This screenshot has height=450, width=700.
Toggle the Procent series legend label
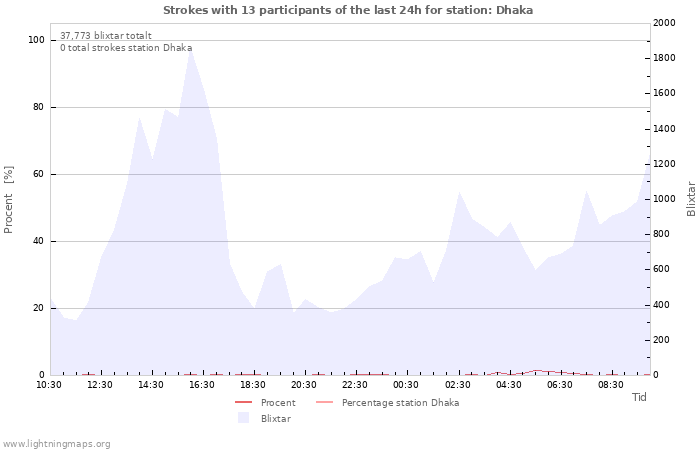point(278,403)
